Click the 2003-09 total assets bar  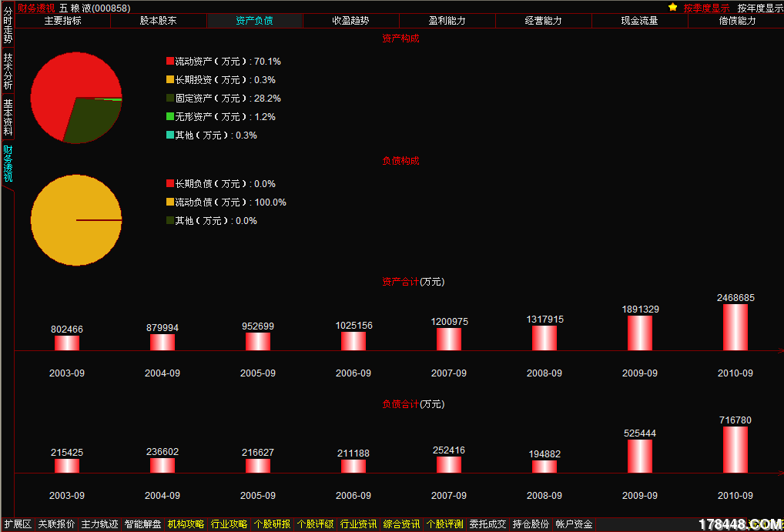tap(67, 343)
